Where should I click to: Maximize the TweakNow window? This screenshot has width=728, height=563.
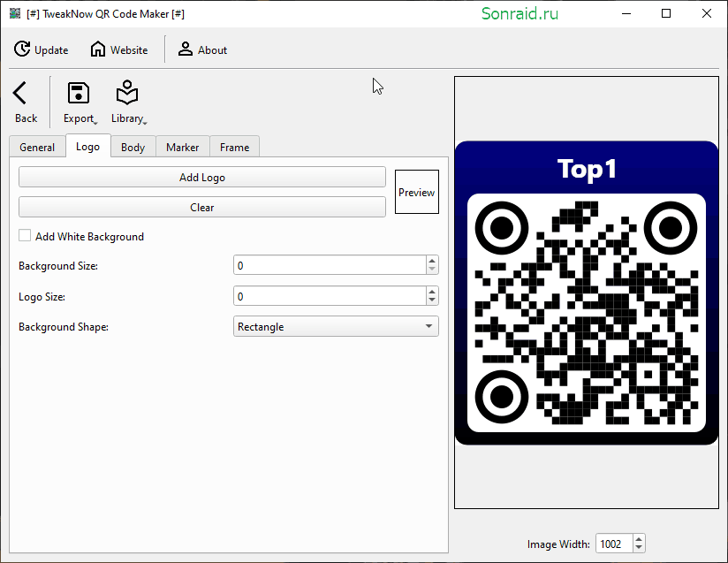(x=666, y=13)
